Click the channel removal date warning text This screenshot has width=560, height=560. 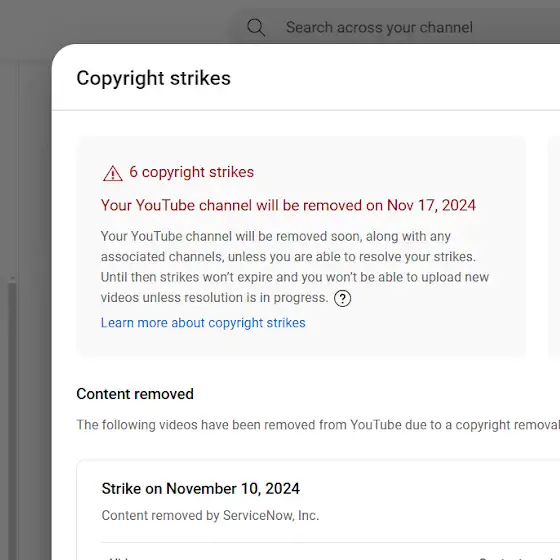[x=288, y=205]
